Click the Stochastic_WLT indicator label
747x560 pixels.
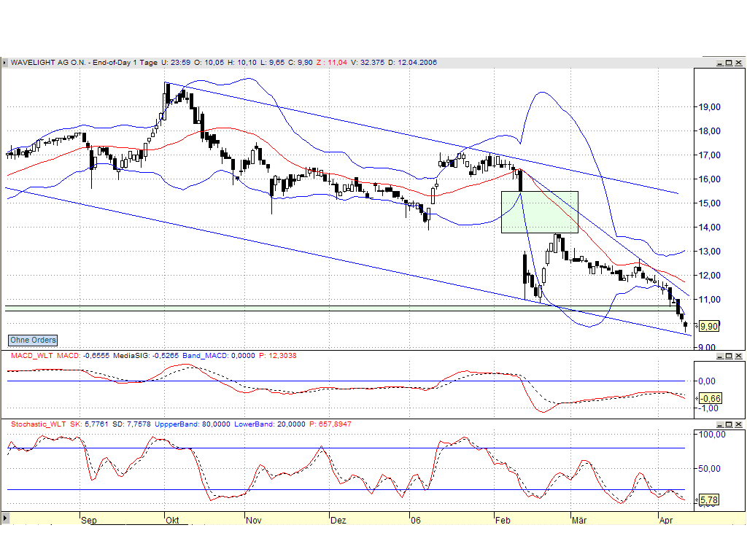(x=39, y=424)
